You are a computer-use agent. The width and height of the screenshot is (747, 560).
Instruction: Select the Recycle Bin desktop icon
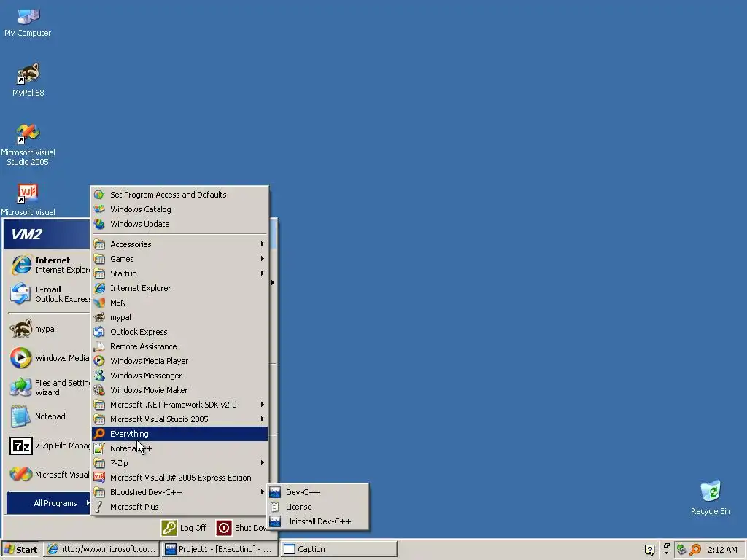[711, 497]
